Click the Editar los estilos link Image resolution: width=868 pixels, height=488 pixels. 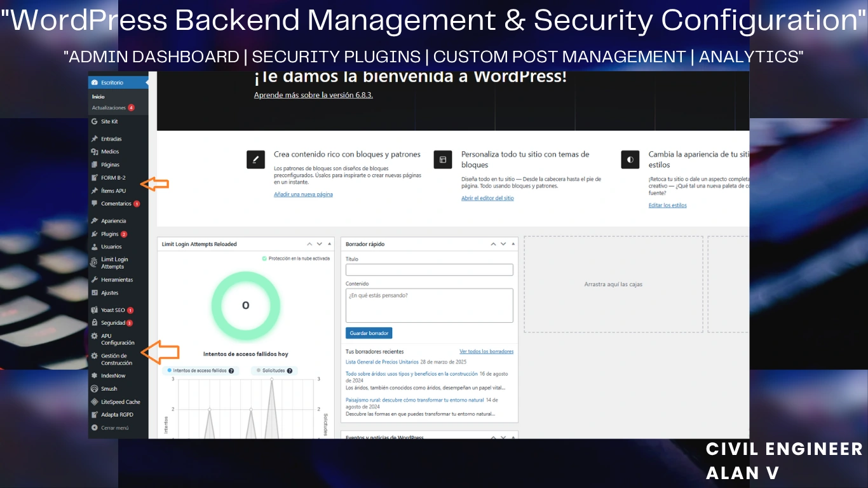click(x=667, y=205)
